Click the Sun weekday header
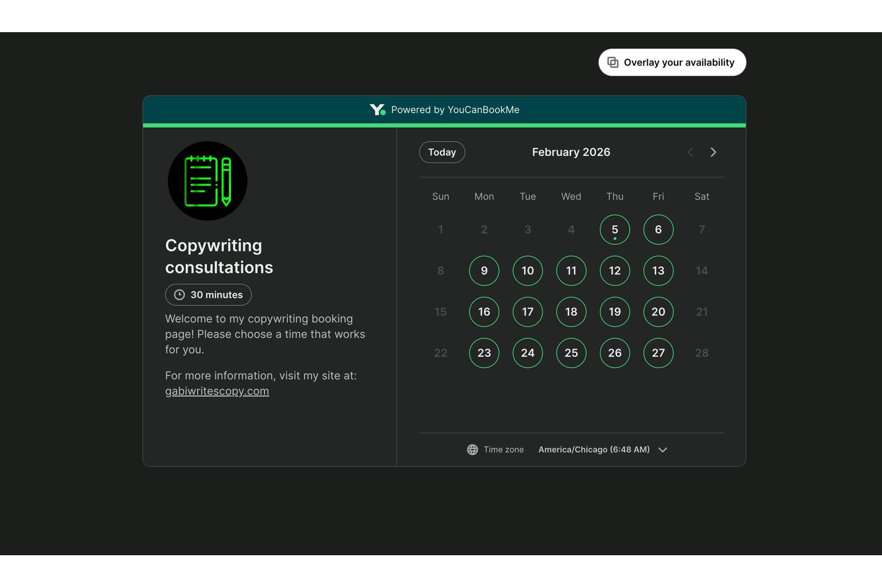 coord(441,197)
